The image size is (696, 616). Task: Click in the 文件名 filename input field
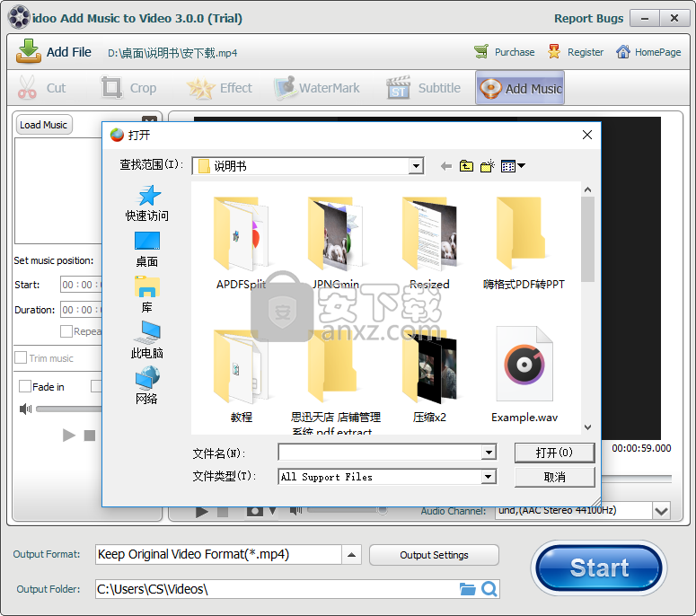380,453
